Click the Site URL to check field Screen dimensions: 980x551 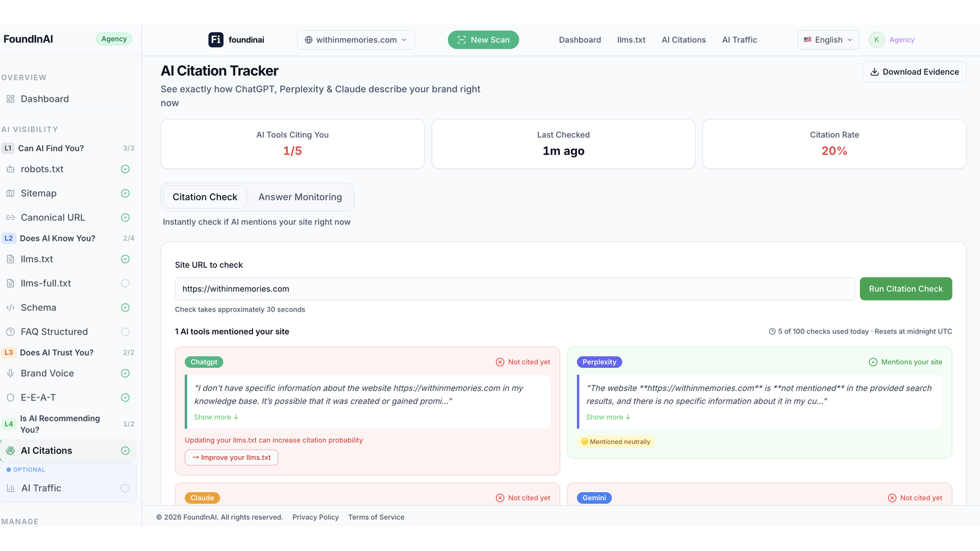tap(514, 289)
